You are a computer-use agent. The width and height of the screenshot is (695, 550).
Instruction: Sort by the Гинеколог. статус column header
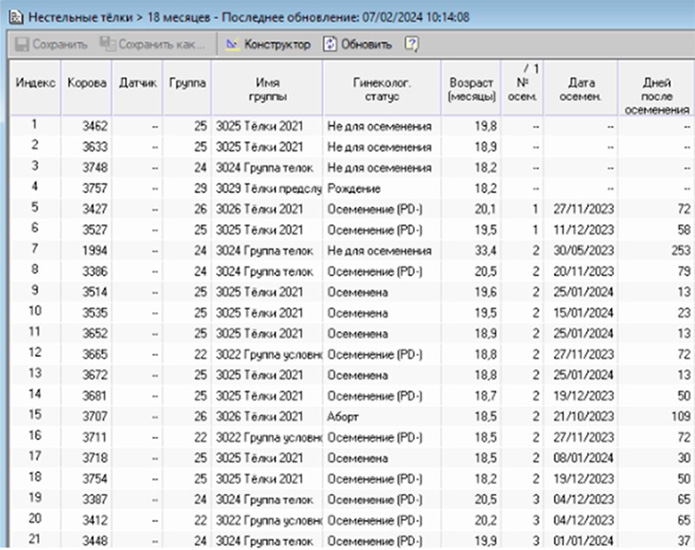(382, 88)
